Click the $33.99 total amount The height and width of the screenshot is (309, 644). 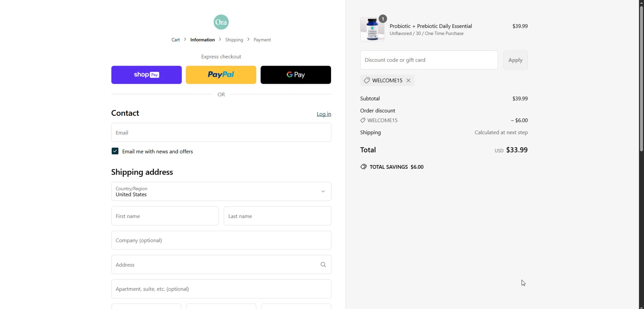[x=517, y=150]
